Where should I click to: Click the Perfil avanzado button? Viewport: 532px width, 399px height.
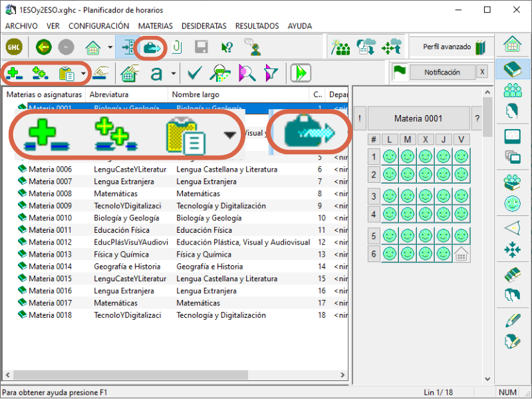click(453, 47)
